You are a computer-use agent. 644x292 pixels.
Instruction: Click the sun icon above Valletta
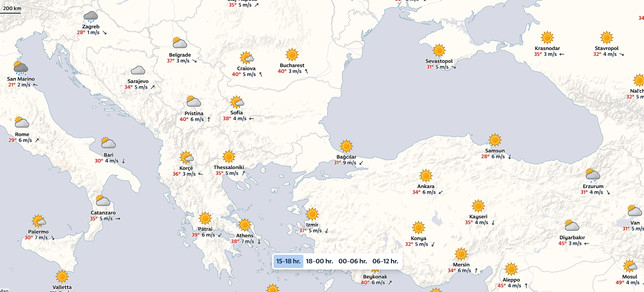(62, 276)
